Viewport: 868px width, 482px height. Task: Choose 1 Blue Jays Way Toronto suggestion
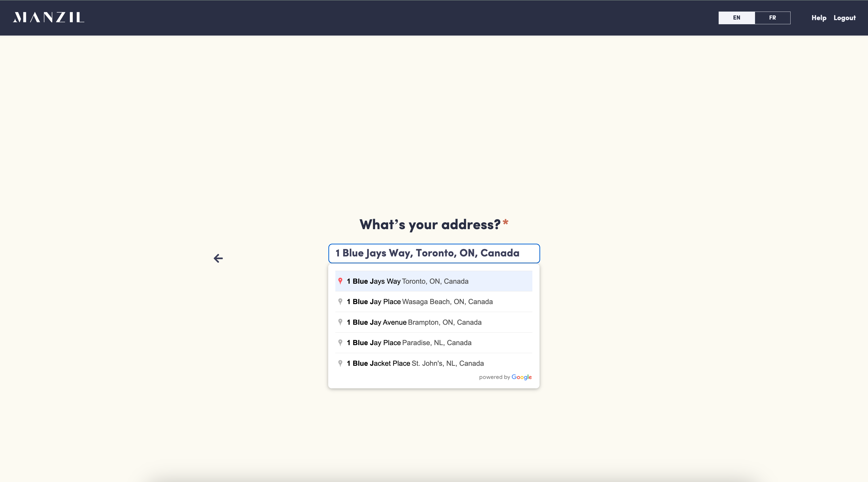(407, 281)
